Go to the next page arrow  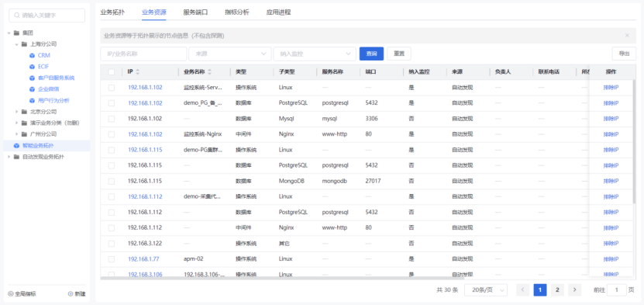pos(574,289)
